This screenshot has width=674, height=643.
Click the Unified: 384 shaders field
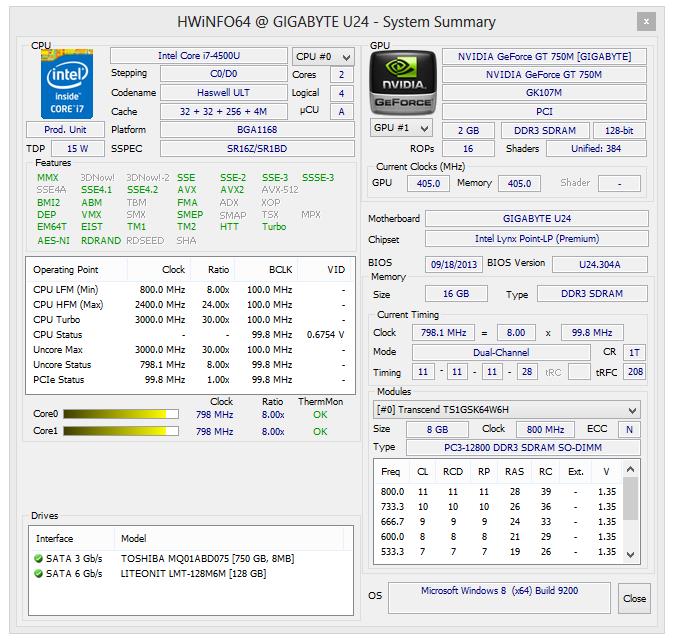point(596,149)
